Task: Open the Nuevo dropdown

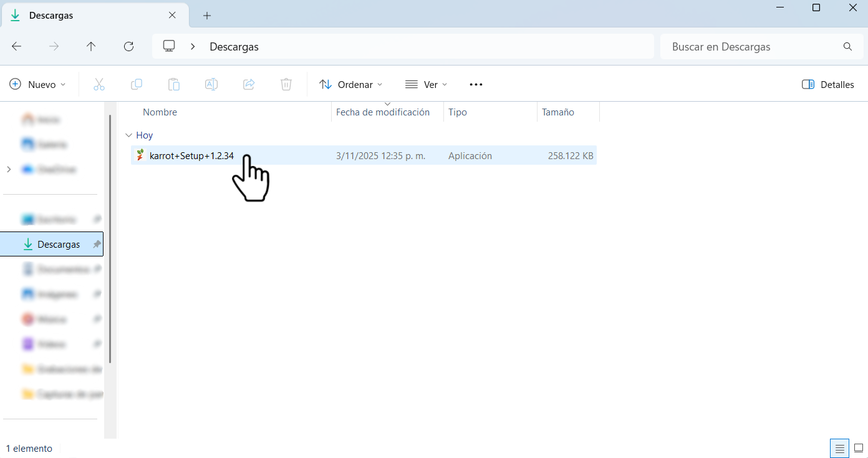Action: coord(38,84)
